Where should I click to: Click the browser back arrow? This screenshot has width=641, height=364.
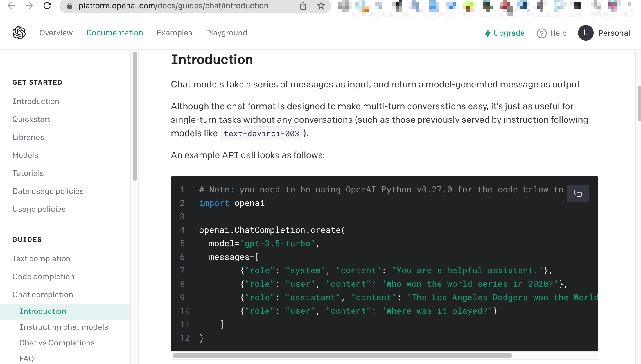11,6
